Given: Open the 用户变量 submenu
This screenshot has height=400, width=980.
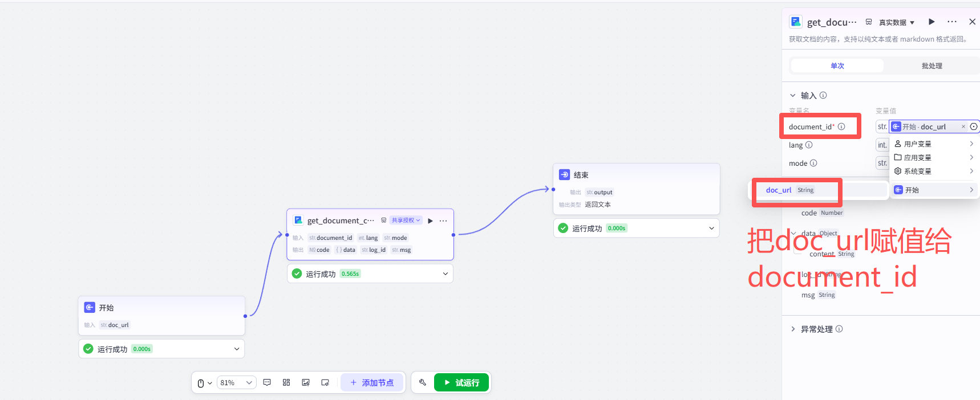Looking at the screenshot, I should point(934,144).
